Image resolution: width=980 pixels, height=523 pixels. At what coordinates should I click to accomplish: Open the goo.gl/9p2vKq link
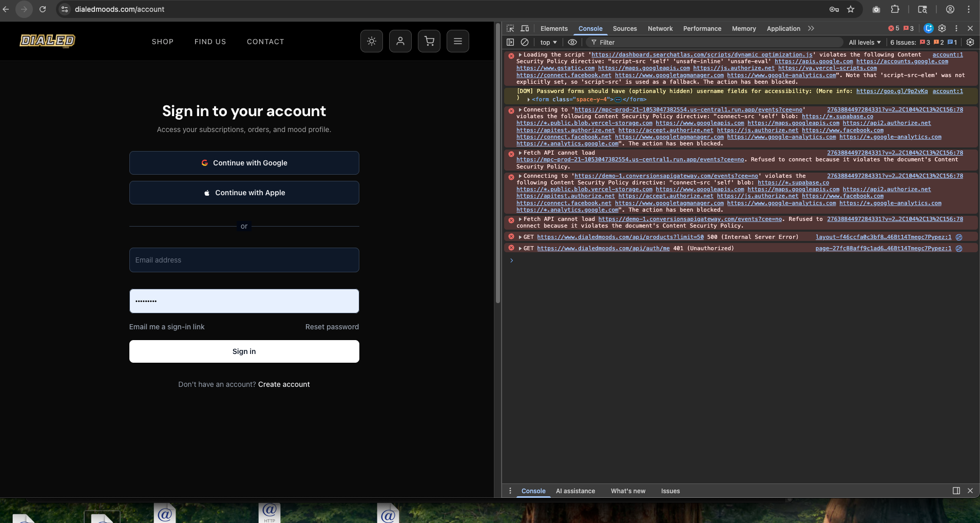point(892,91)
